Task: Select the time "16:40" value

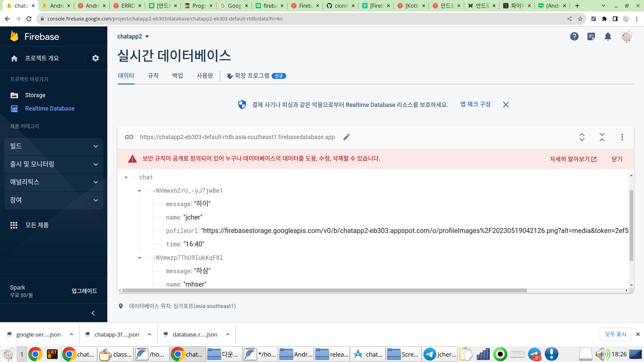Action: pos(194,244)
